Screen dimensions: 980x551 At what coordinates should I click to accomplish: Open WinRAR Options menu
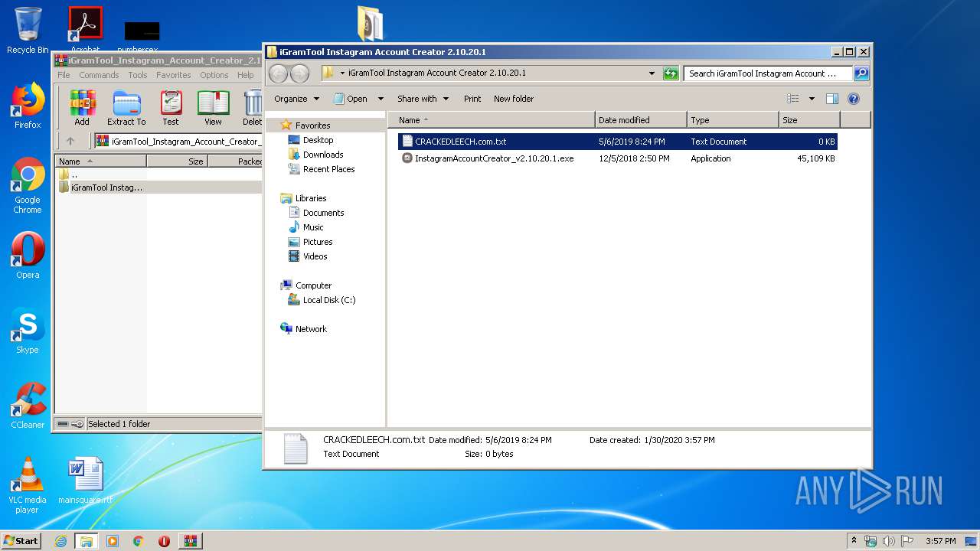[x=214, y=75]
